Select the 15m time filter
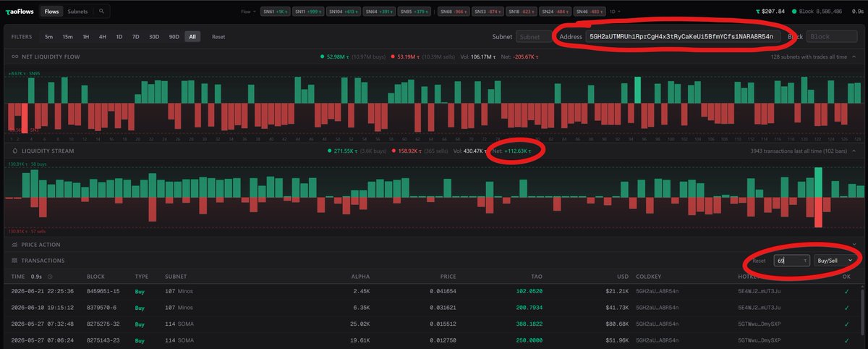868x349 pixels. pyautogui.click(x=67, y=36)
